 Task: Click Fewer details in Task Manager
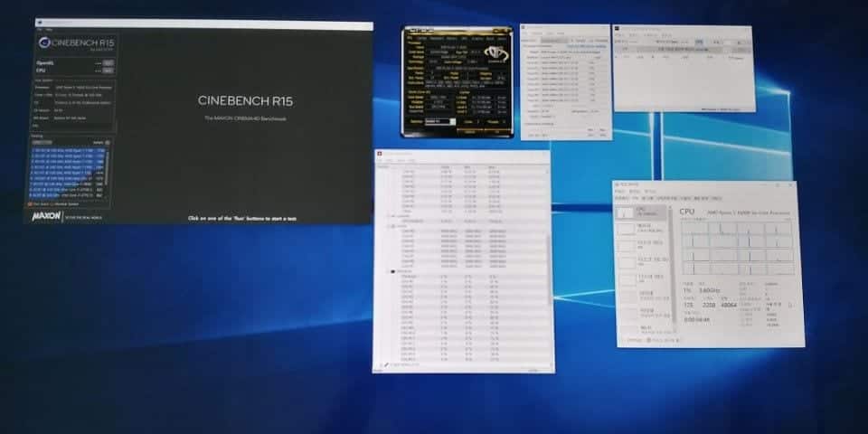coord(633,340)
